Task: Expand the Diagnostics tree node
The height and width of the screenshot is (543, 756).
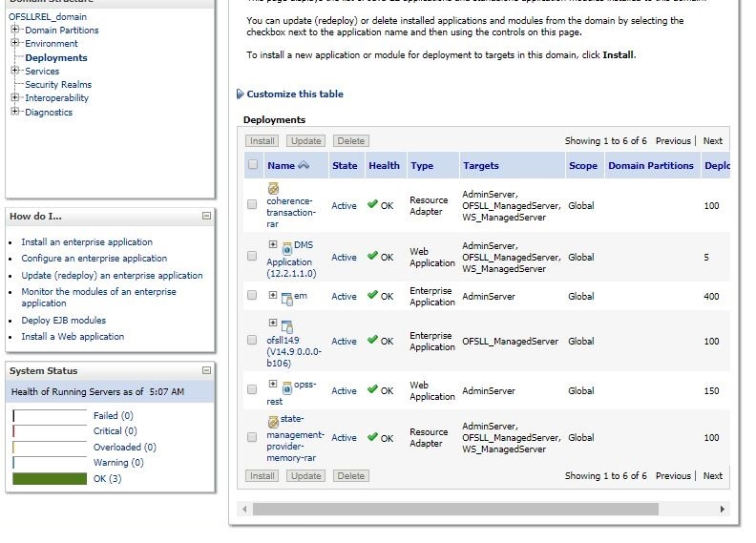Action: tap(15, 112)
